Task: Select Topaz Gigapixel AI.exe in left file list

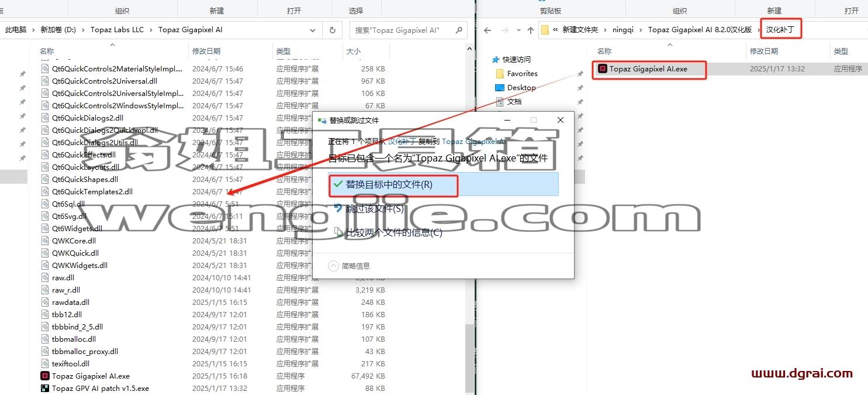Action: 91,376
